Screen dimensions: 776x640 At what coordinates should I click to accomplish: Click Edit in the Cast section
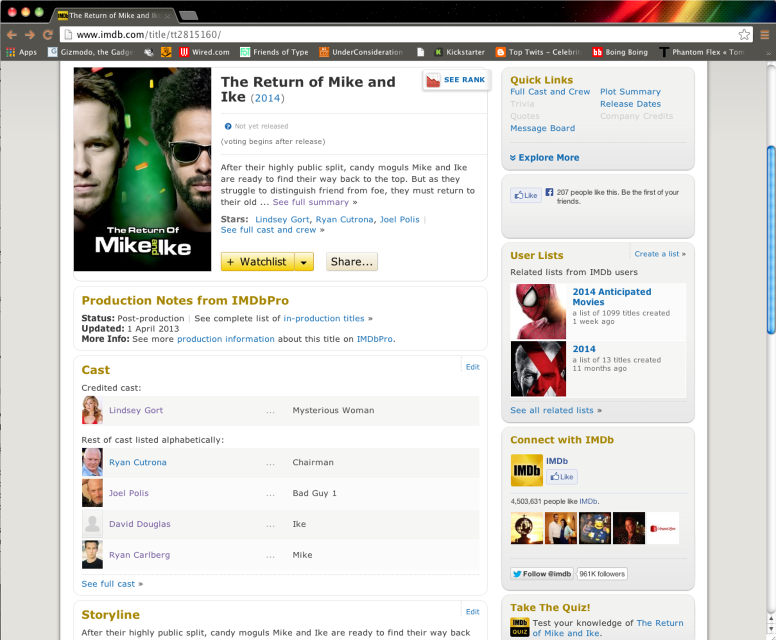pyautogui.click(x=473, y=367)
